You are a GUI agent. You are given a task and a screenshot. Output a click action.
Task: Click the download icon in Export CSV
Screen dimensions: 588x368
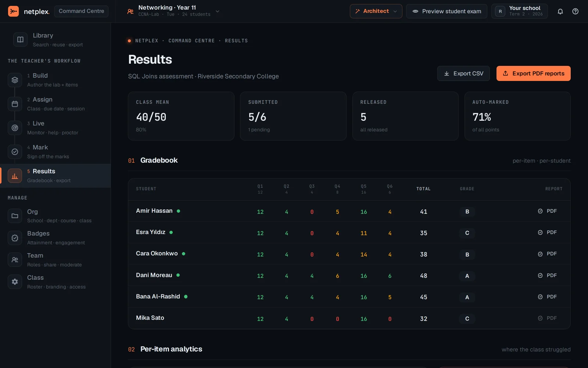click(x=447, y=74)
